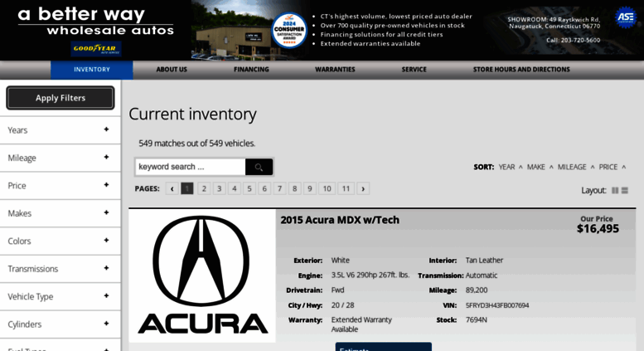Open the About Us menu item

(x=172, y=70)
